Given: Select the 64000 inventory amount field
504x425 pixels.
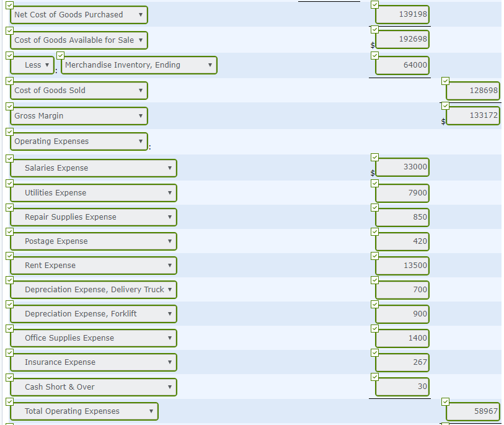Looking at the screenshot, I should [402, 65].
